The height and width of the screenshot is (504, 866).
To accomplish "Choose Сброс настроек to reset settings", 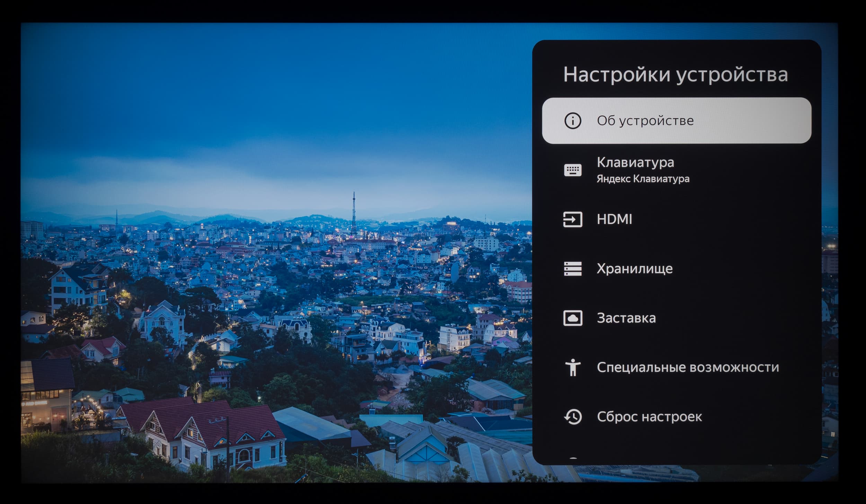I will coord(649,417).
